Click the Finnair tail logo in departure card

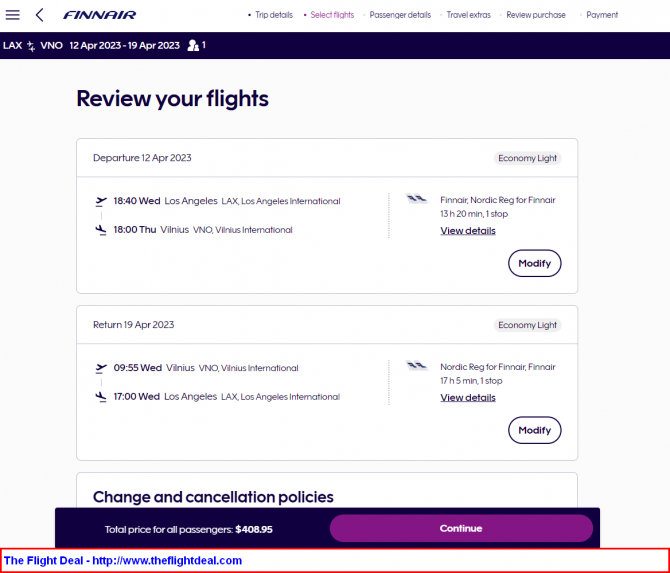click(417, 199)
